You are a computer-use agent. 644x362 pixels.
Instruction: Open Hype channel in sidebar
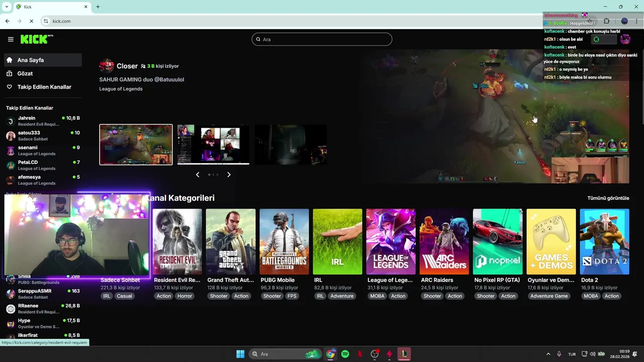[43, 323]
